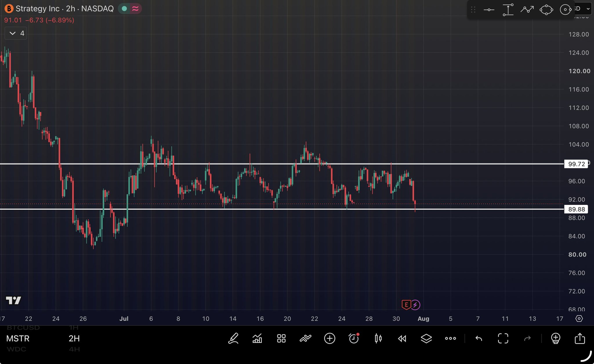The height and width of the screenshot is (364, 594).
Task: Tap the purple lightning bolt marker
Action: click(x=415, y=305)
